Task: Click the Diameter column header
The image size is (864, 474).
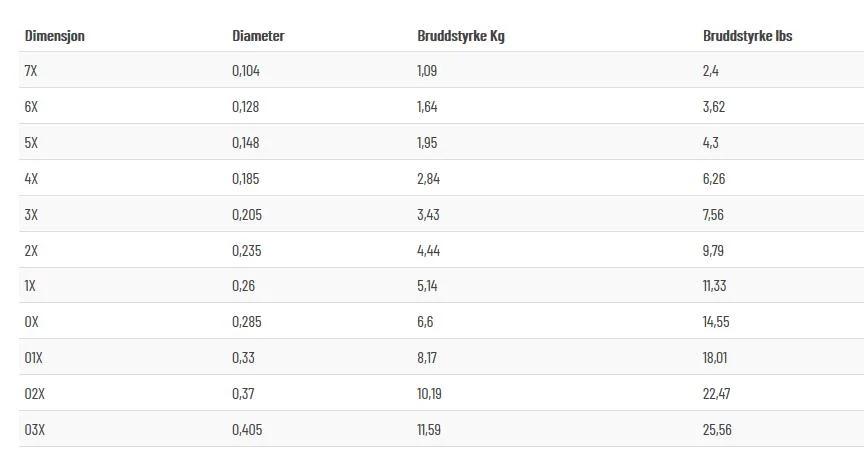Action: (x=258, y=36)
